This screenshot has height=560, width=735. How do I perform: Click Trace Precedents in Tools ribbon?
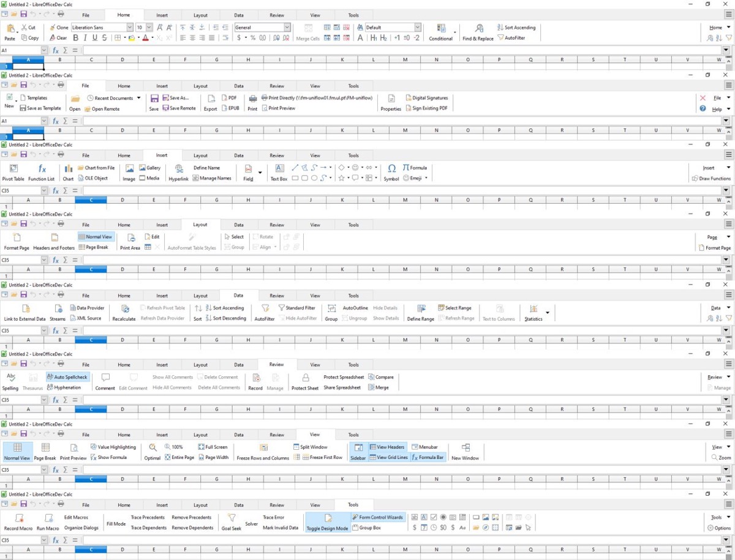tap(148, 517)
